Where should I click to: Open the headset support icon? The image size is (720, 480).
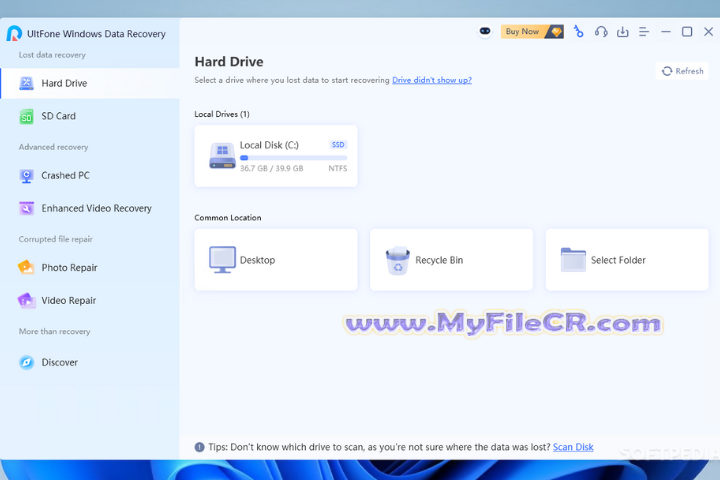[x=601, y=32]
